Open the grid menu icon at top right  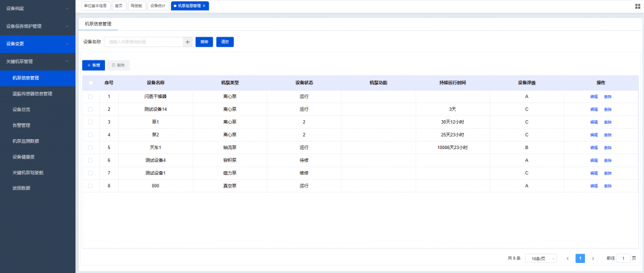pos(638,6)
